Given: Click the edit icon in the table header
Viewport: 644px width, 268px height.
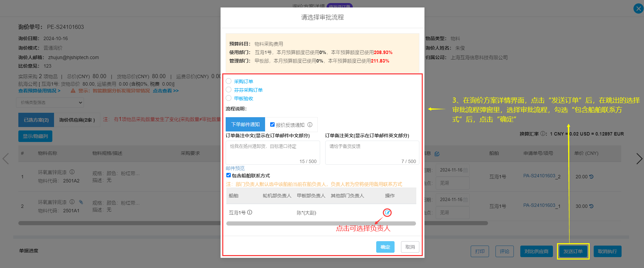Looking at the screenshot, I should tap(437, 154).
